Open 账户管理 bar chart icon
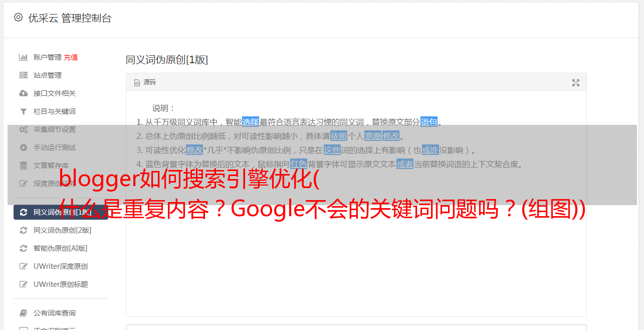Image resolution: width=644 pixels, height=330 pixels. coord(23,57)
